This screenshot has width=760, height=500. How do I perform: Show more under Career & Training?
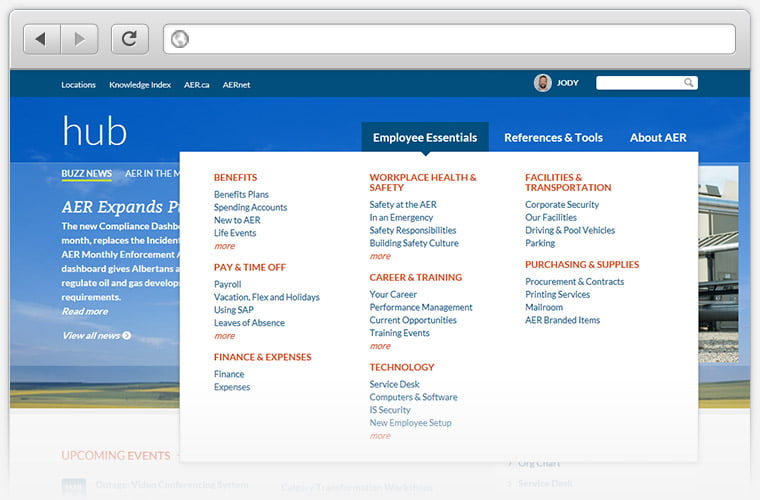(x=380, y=346)
